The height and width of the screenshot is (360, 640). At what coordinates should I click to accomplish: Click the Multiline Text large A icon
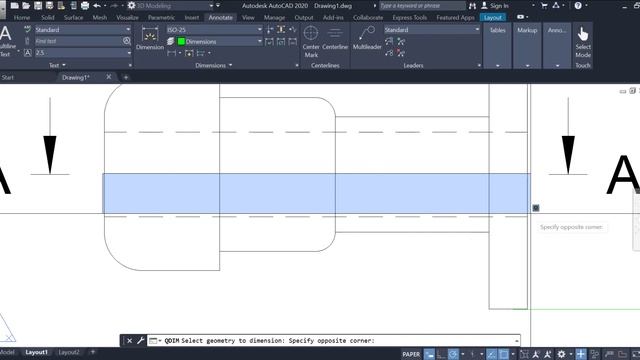click(x=6, y=33)
